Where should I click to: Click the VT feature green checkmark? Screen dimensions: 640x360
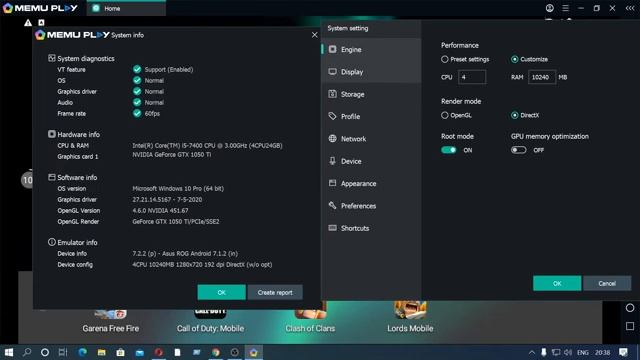137,69
